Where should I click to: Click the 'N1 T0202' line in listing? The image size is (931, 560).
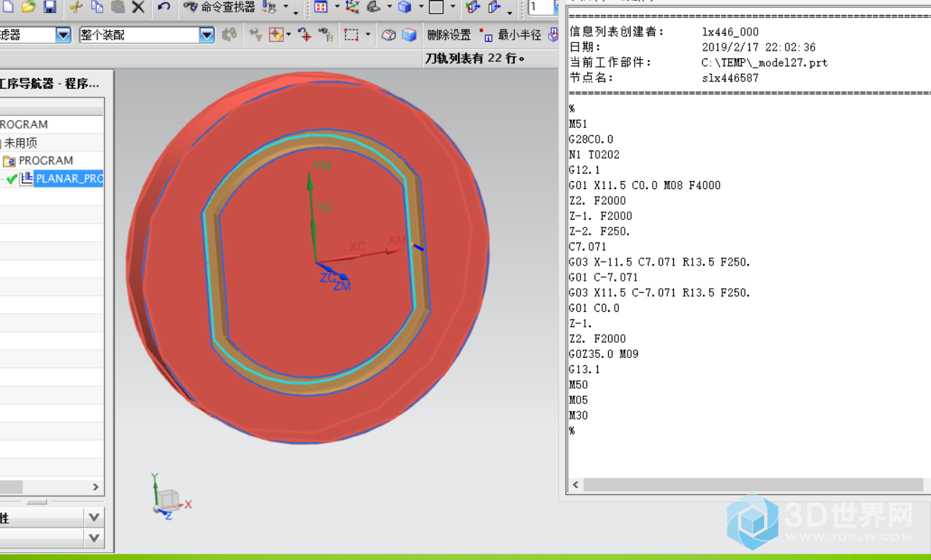pyautogui.click(x=594, y=154)
